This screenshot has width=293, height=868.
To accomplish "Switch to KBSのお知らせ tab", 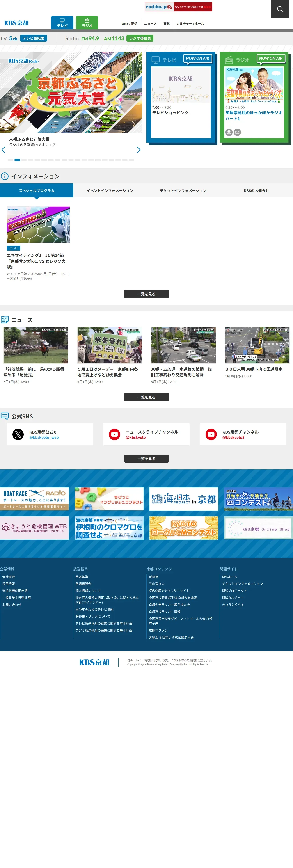I will (256, 191).
